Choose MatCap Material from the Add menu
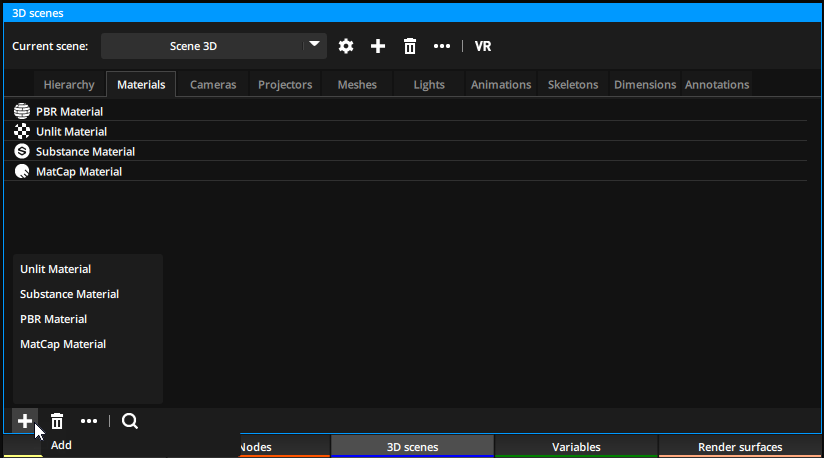 [x=88, y=344]
